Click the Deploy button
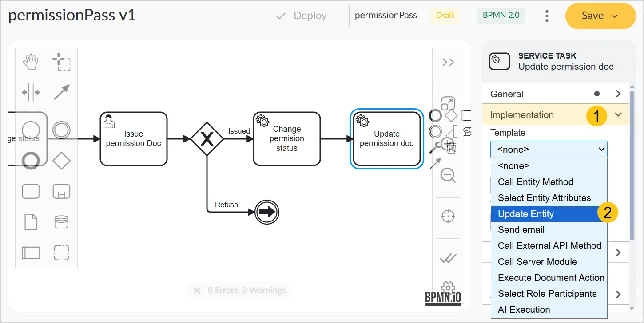 tap(301, 16)
